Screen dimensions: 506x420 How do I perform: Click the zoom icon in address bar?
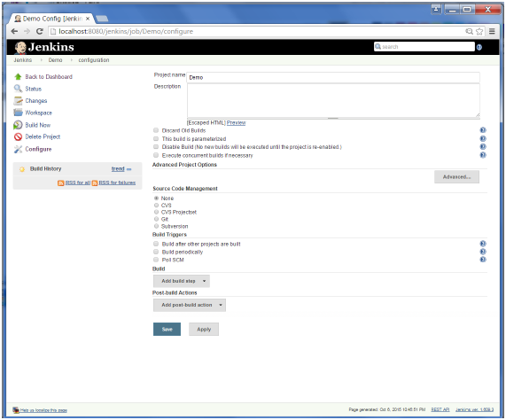click(469, 31)
